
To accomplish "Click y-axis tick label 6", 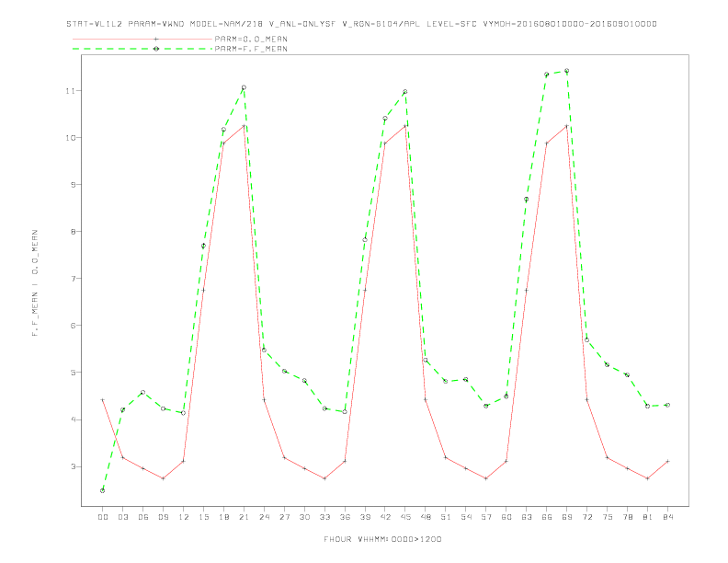I will [73, 326].
